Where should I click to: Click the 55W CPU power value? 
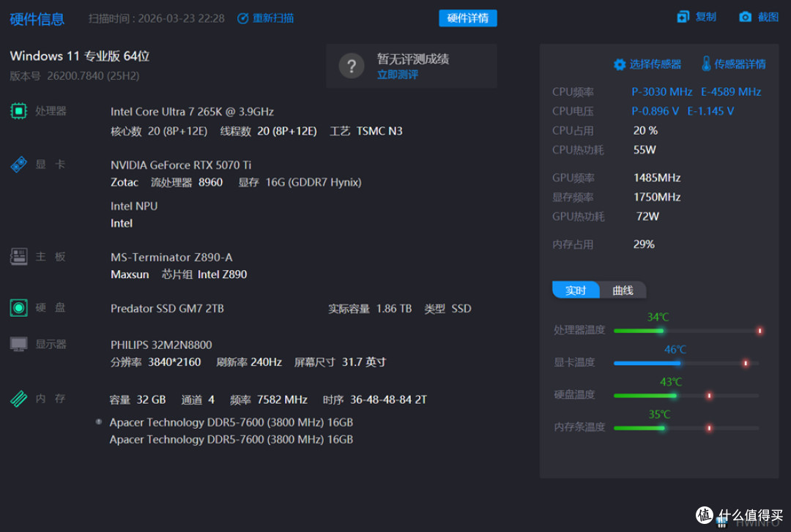click(645, 150)
